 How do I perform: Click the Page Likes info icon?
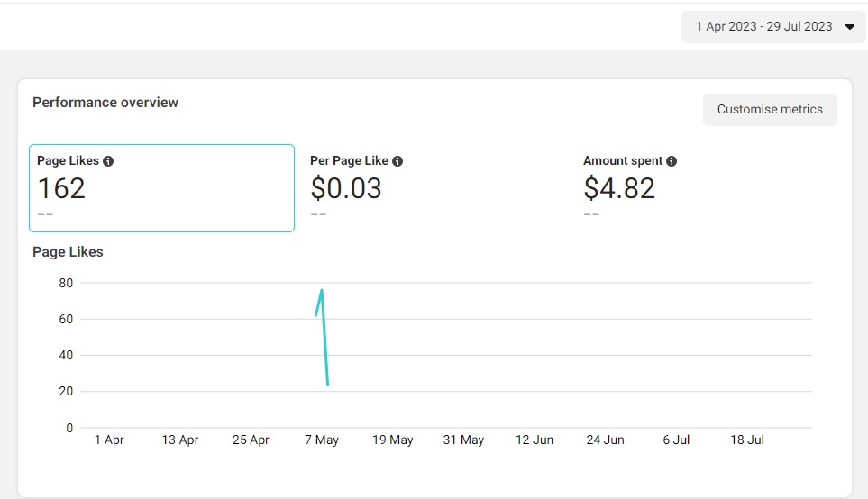click(x=108, y=161)
